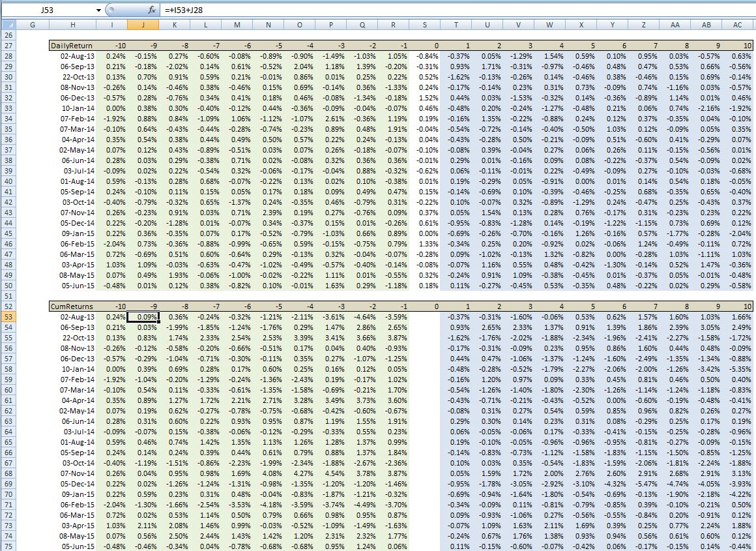Select row 53 header
756x551 pixels.
click(x=8, y=316)
